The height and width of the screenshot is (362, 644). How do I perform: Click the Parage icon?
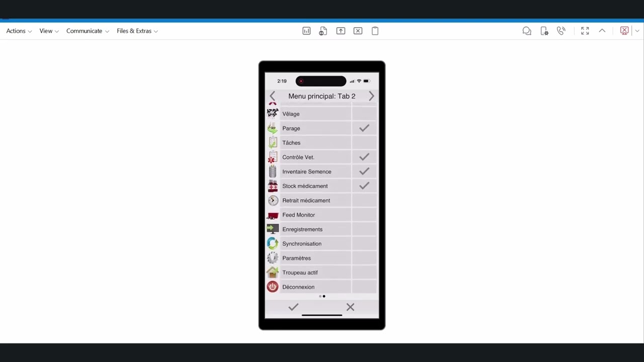(272, 128)
